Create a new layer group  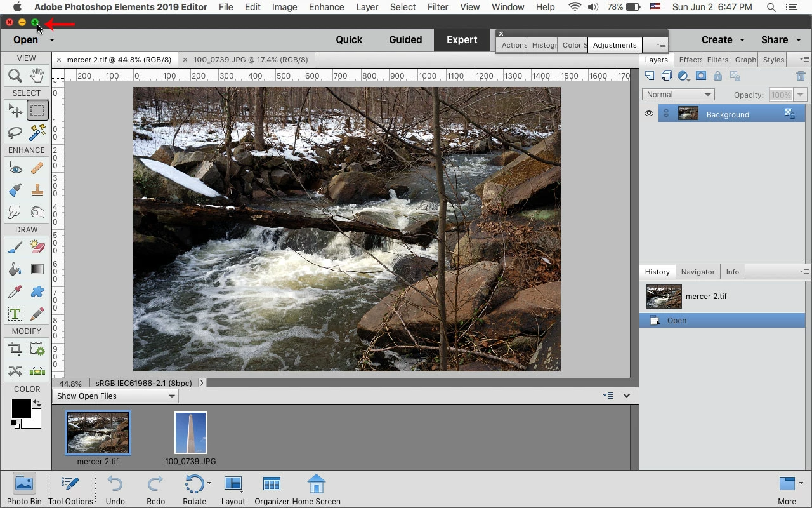tap(667, 76)
